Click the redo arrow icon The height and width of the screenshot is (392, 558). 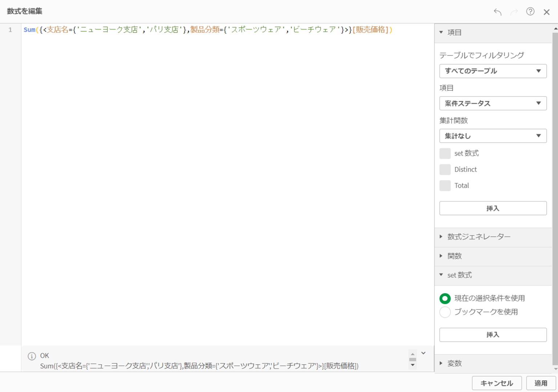pos(514,12)
